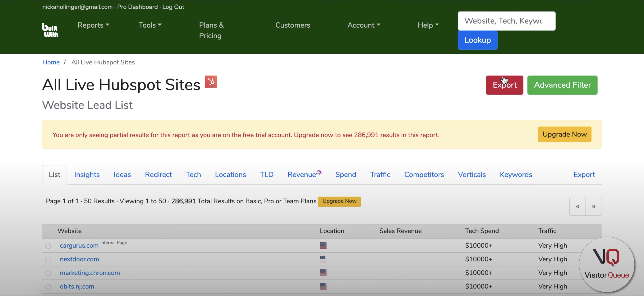Open Plans & Pricing page
This screenshot has width=644, height=296.
click(211, 30)
